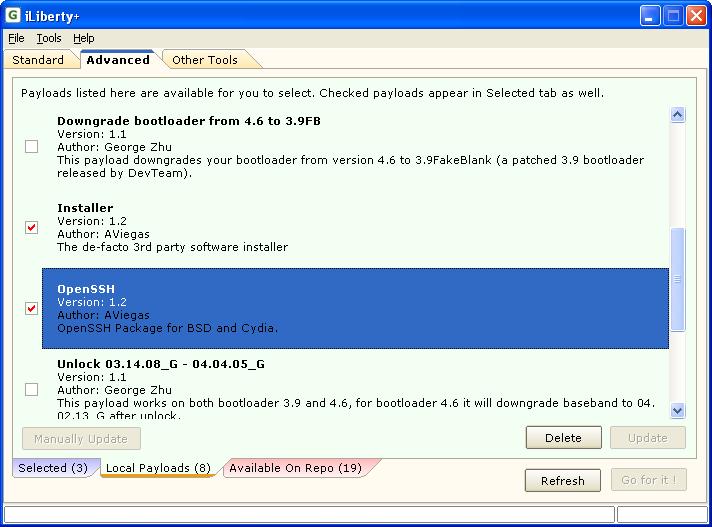Click 'The de-facto 3rd party software installer' text
This screenshot has width=712, height=527.
(173, 247)
